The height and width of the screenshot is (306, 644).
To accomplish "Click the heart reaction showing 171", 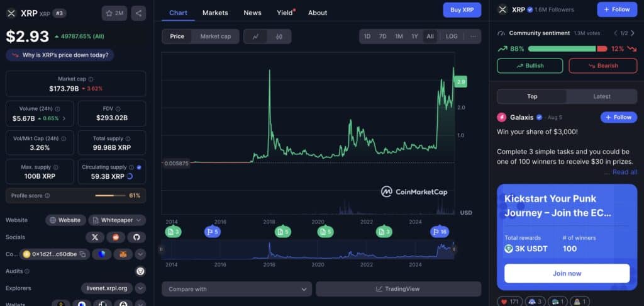I will coord(509,302).
